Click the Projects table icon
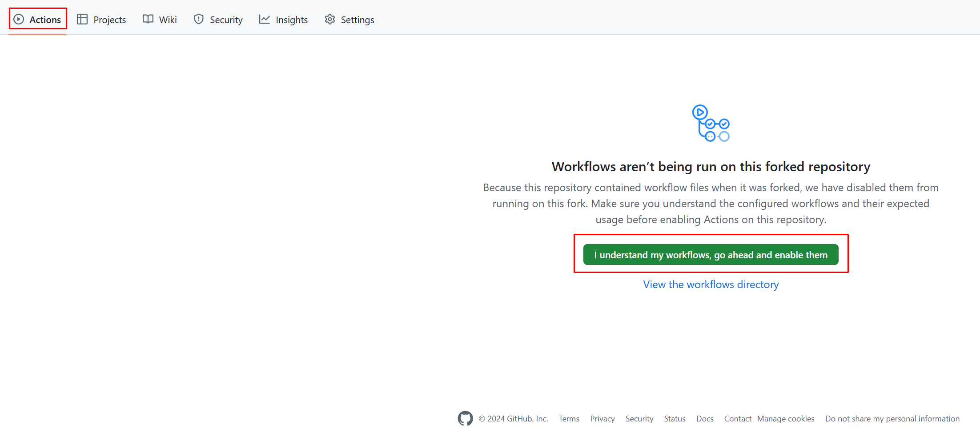980x441 pixels. click(82, 19)
